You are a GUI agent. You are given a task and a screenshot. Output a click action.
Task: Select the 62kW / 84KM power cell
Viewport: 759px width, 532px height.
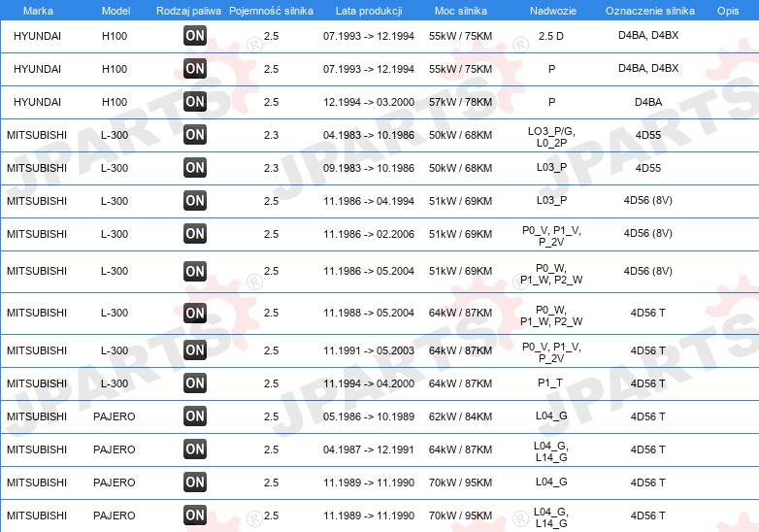460,416
